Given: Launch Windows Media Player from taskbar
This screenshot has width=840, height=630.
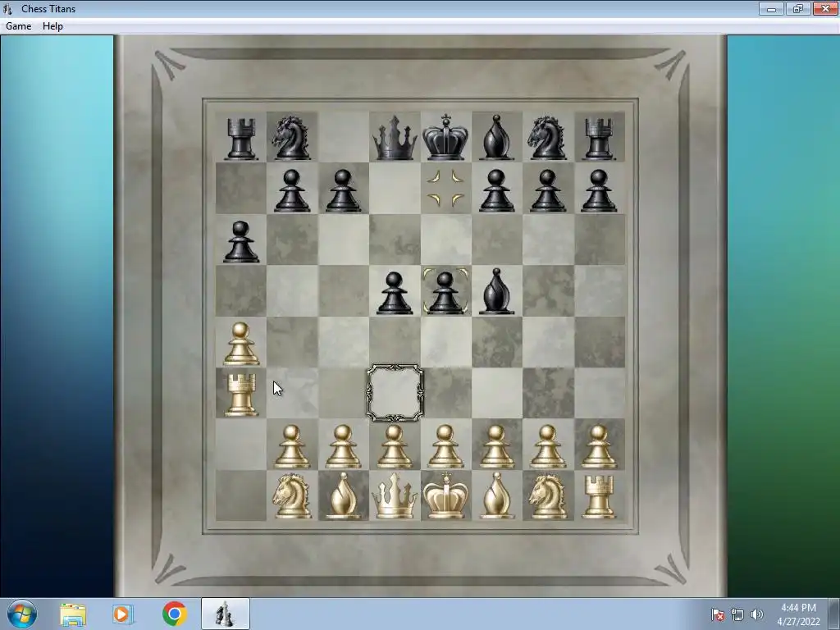Looking at the screenshot, I should pos(123,614).
